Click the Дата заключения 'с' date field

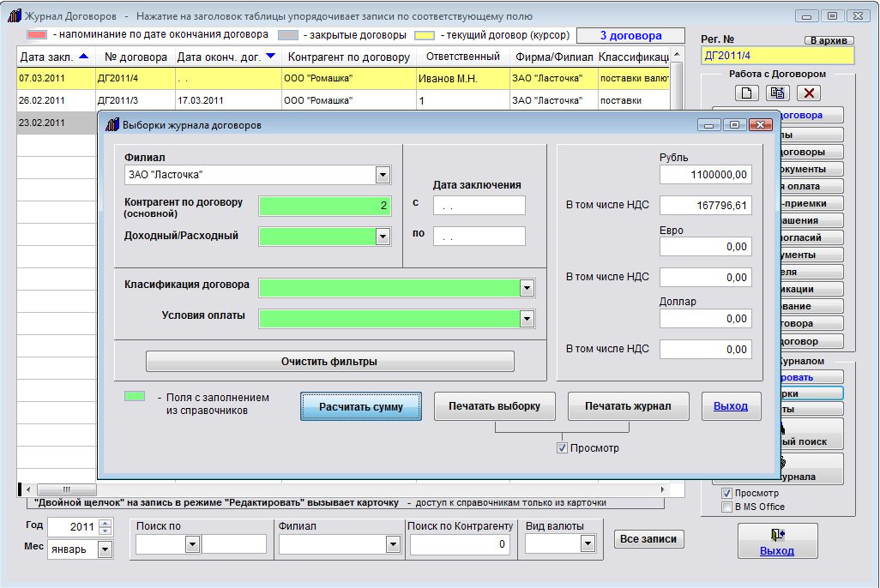pyautogui.click(x=479, y=206)
